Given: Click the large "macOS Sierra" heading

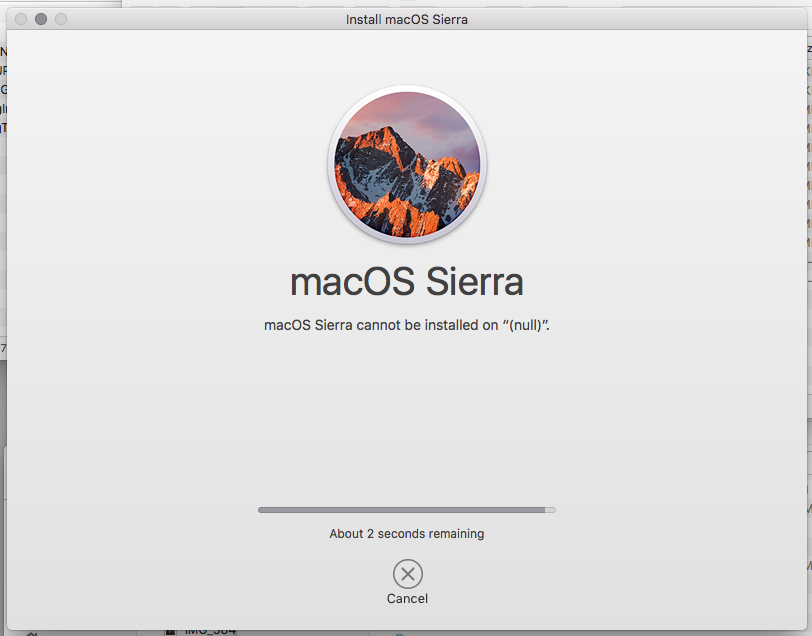Looking at the screenshot, I should pyautogui.click(x=407, y=282).
